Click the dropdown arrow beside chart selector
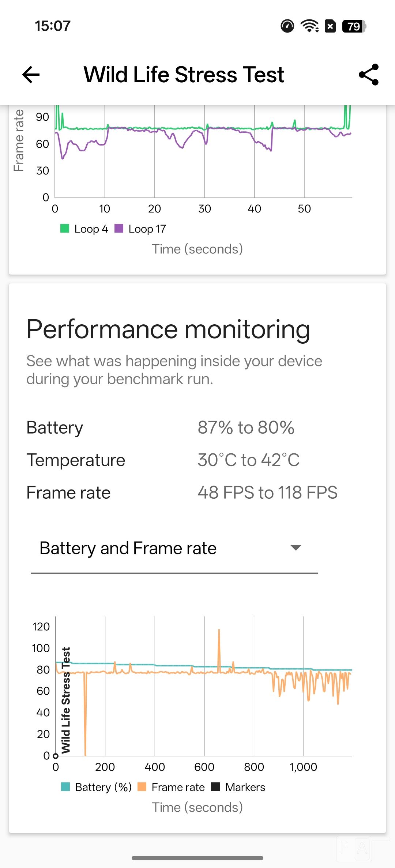Viewport: 395px width, 868px height. (x=296, y=548)
